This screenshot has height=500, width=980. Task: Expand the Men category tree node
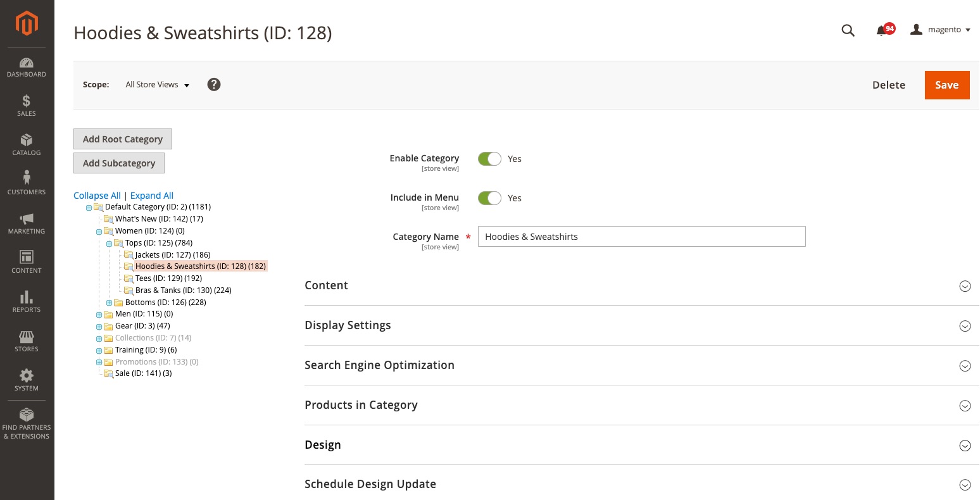click(x=99, y=315)
